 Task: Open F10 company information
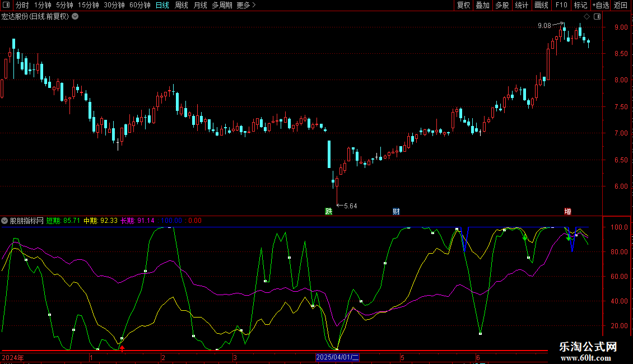point(561,6)
